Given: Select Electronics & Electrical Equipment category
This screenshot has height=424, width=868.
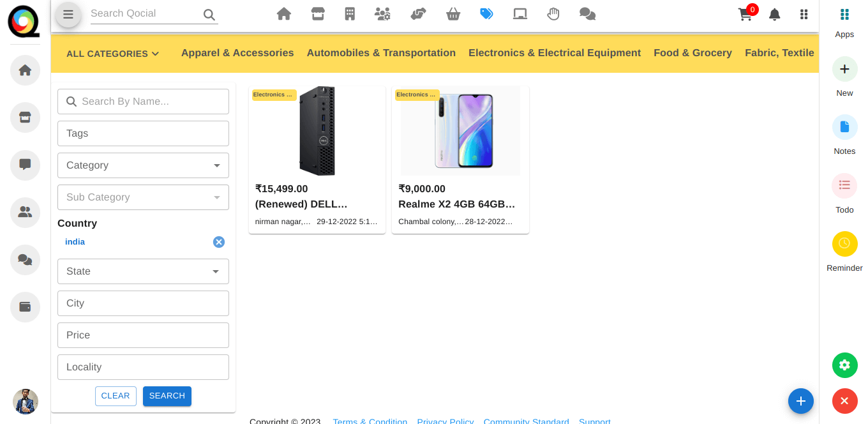Looking at the screenshot, I should point(555,53).
